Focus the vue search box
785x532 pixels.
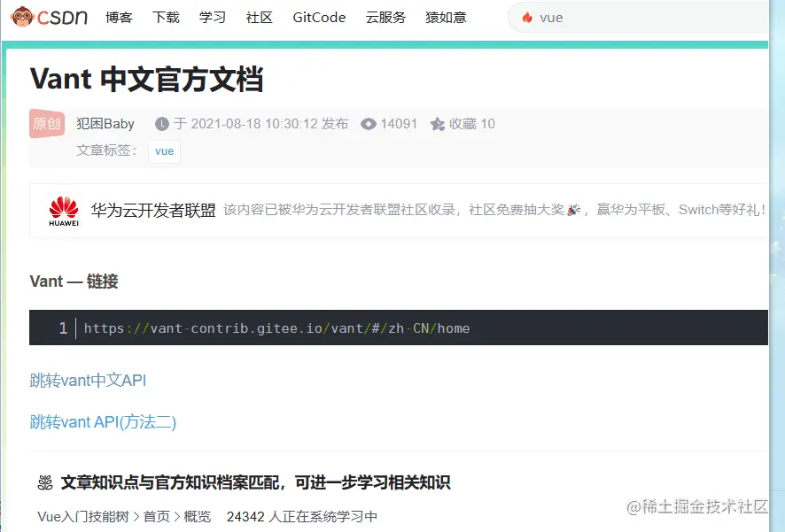(638, 18)
